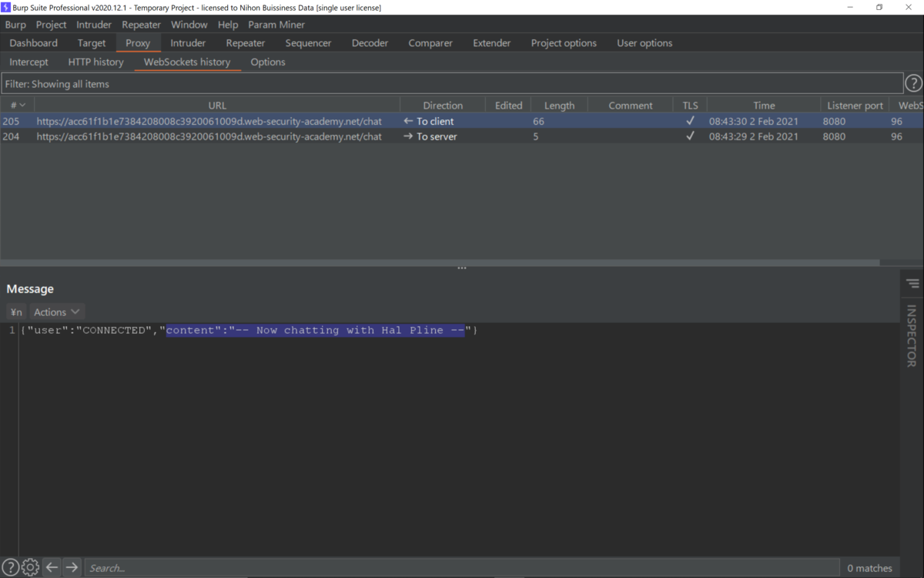Open the Param Miner menu
The width and height of the screenshot is (924, 578).
(x=276, y=25)
